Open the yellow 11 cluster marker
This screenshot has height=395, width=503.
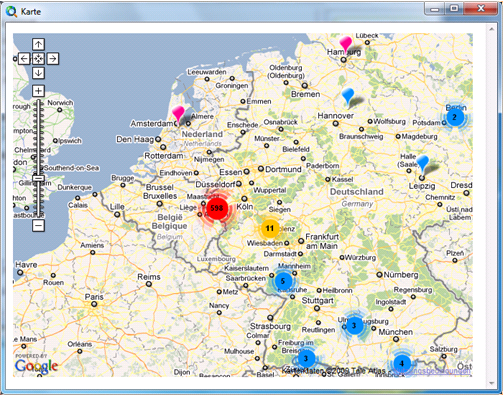pyautogui.click(x=270, y=228)
